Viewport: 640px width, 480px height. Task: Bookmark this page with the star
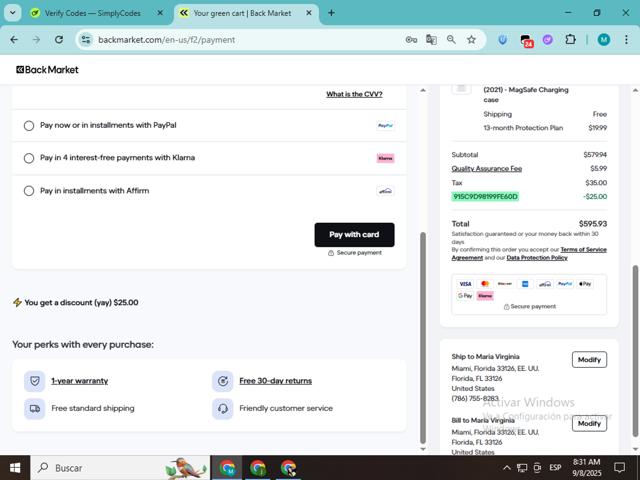471,40
